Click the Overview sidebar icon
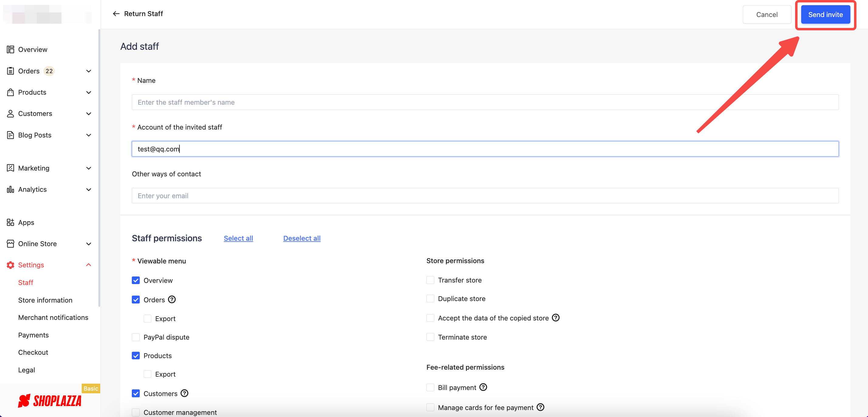The width and height of the screenshot is (868, 417). pos(10,49)
